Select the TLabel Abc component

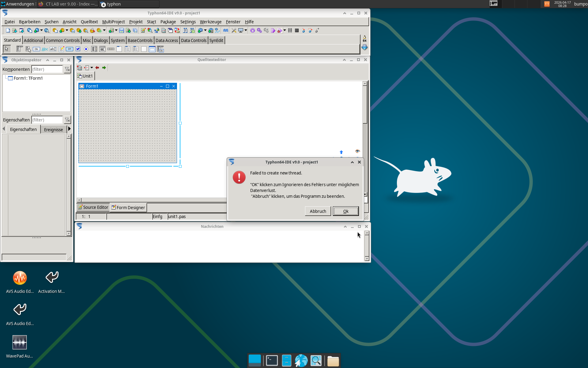[x=45, y=49]
